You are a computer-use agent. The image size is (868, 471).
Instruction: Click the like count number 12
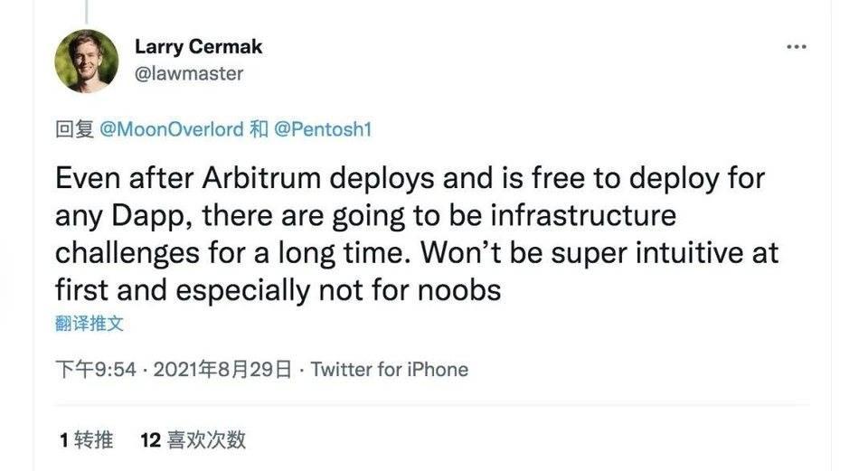pos(150,440)
